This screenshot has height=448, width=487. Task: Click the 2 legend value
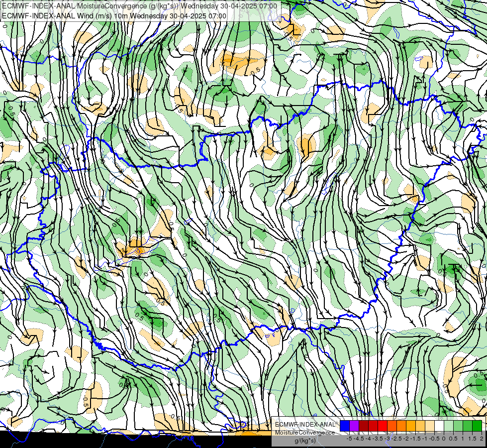coord(482,439)
